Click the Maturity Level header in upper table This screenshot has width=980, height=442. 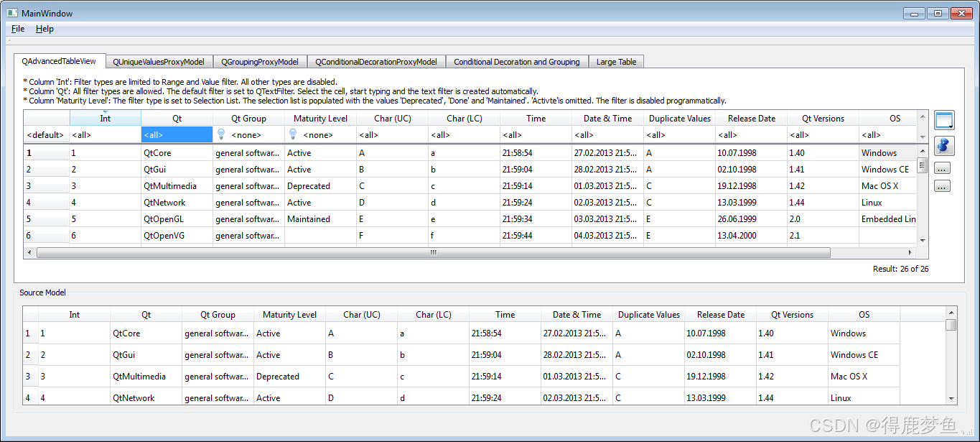pos(320,119)
